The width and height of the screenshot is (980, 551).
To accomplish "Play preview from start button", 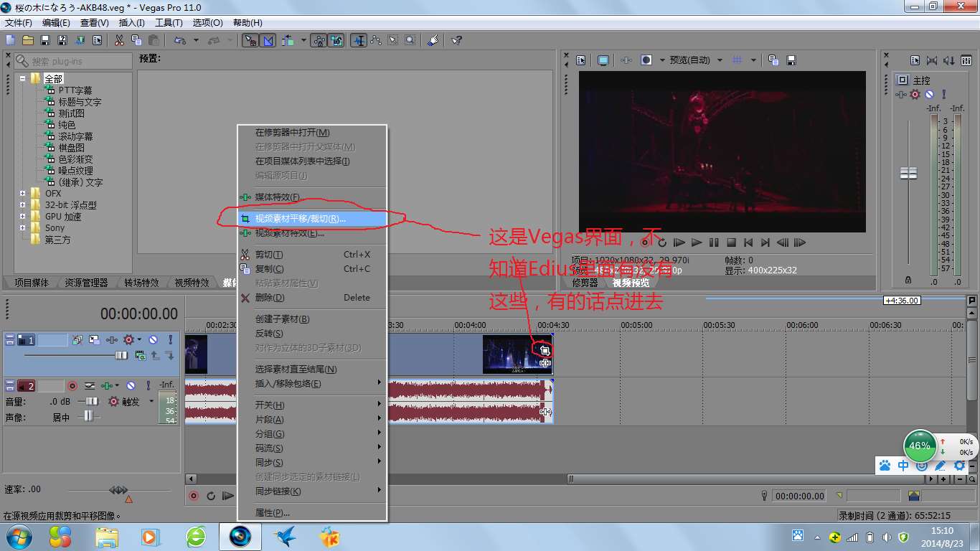I will click(679, 242).
